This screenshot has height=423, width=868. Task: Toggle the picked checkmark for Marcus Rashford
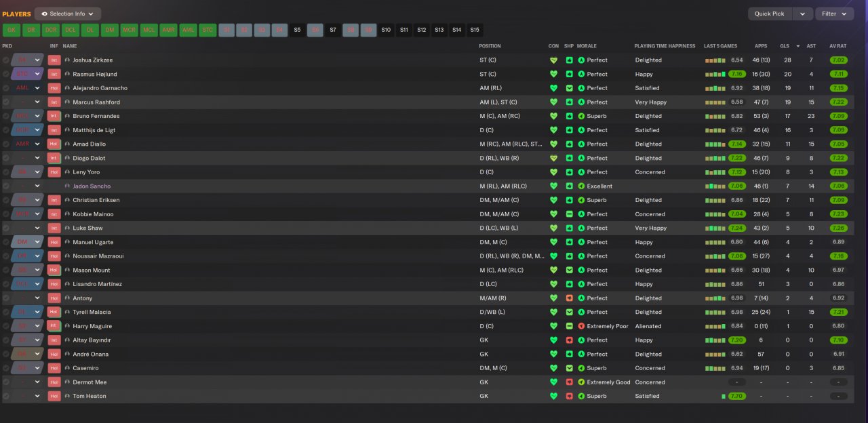pyautogui.click(x=6, y=102)
